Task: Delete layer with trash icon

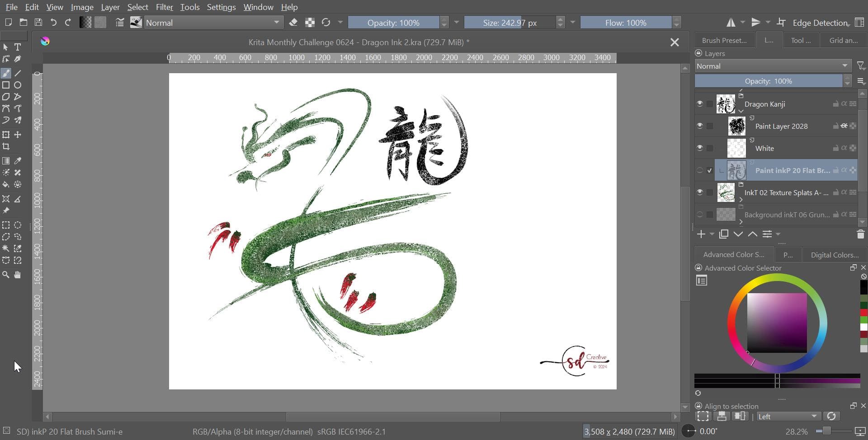Action: click(860, 234)
